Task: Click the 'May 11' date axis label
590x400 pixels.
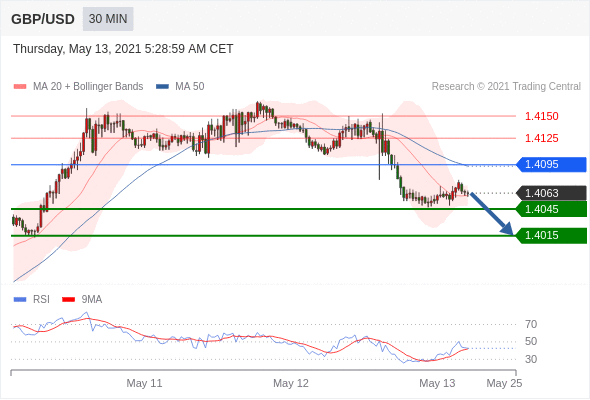Action: click(144, 383)
